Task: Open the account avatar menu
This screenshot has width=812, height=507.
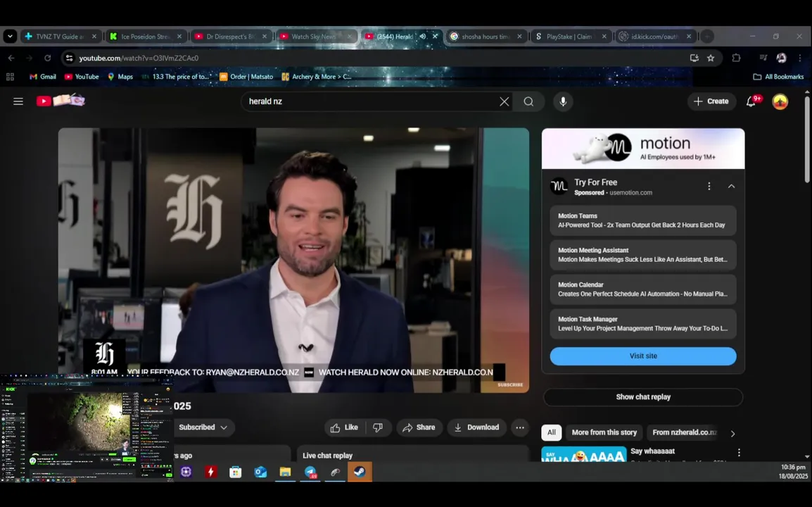Action: point(780,101)
